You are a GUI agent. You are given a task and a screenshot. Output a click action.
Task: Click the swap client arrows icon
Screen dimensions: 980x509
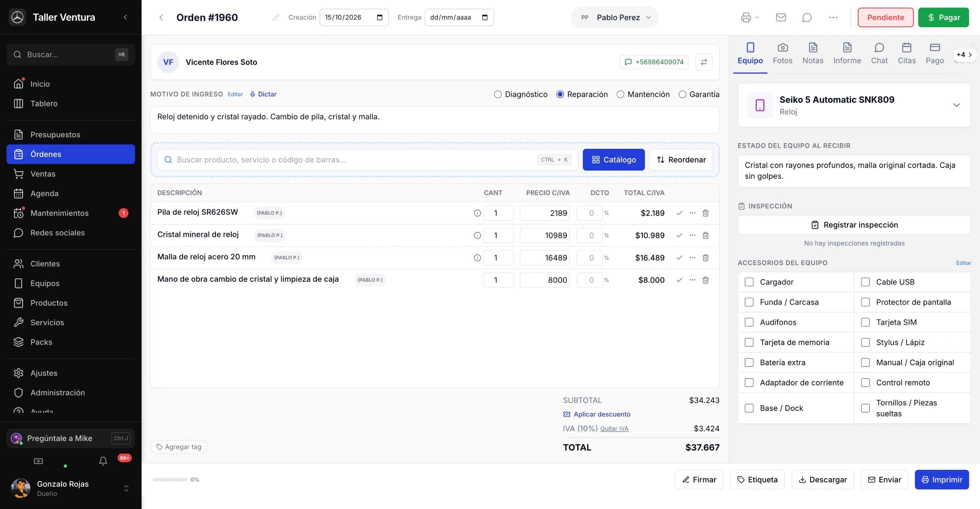(x=704, y=62)
